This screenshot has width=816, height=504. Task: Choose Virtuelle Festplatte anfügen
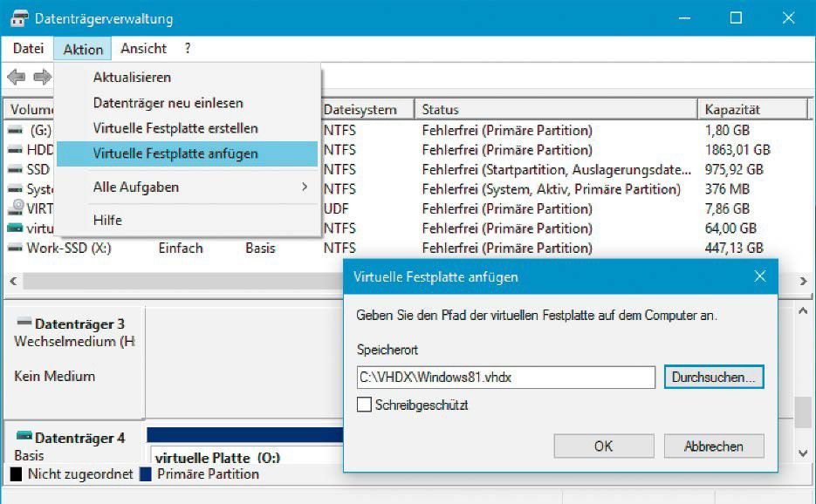coord(188,153)
